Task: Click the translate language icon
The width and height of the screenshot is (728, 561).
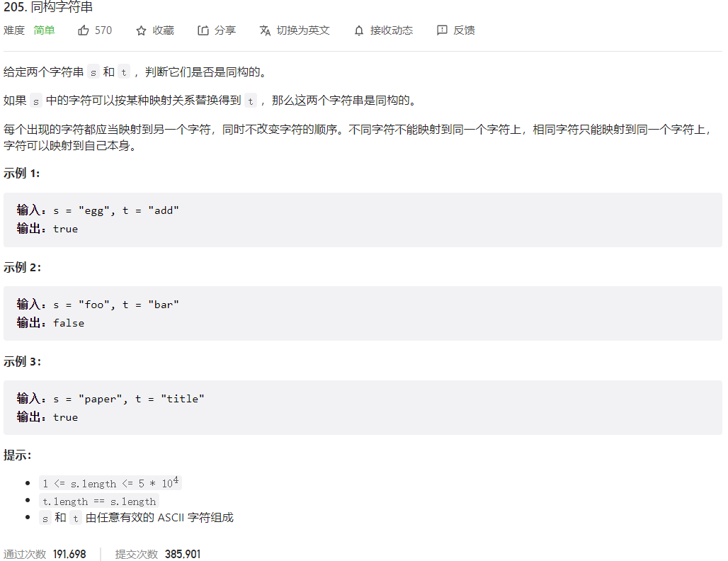Action: tap(265, 30)
